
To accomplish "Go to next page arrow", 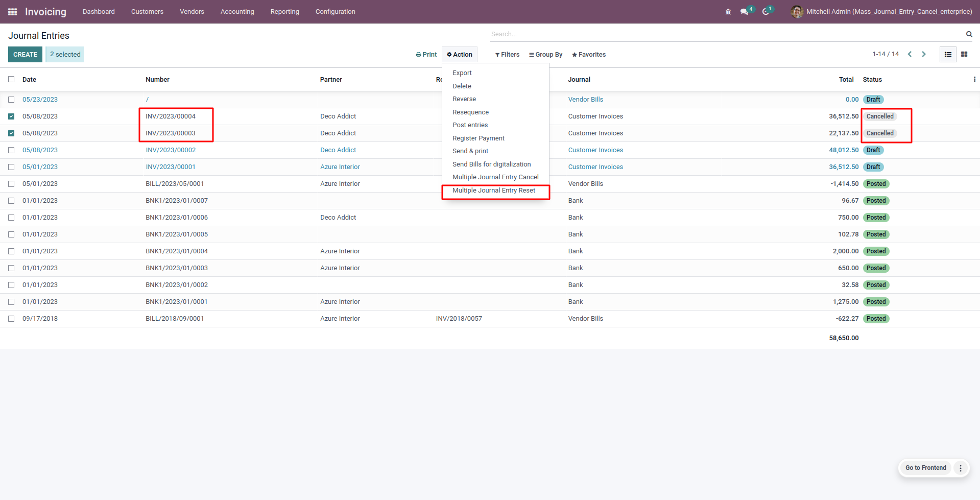I will [923, 54].
